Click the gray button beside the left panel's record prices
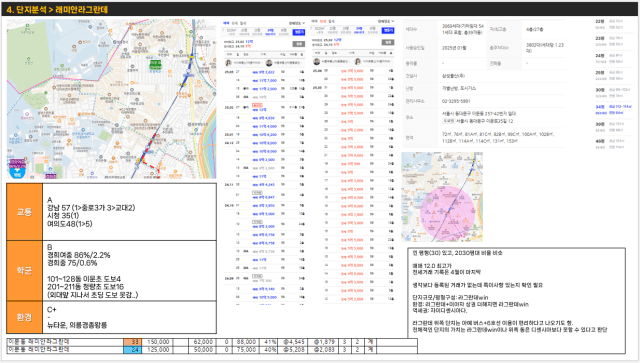 [299, 44]
